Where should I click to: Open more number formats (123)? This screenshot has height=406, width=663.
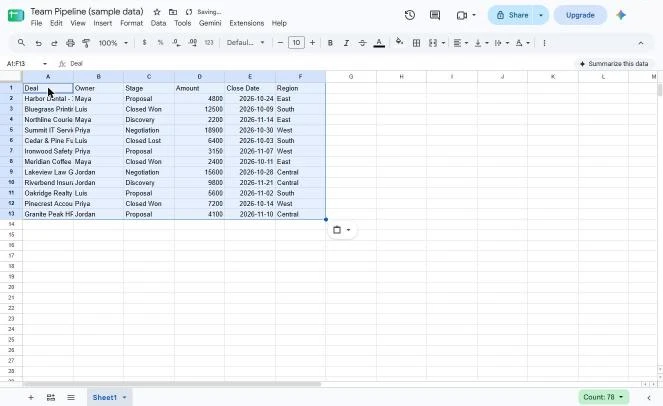click(x=209, y=43)
